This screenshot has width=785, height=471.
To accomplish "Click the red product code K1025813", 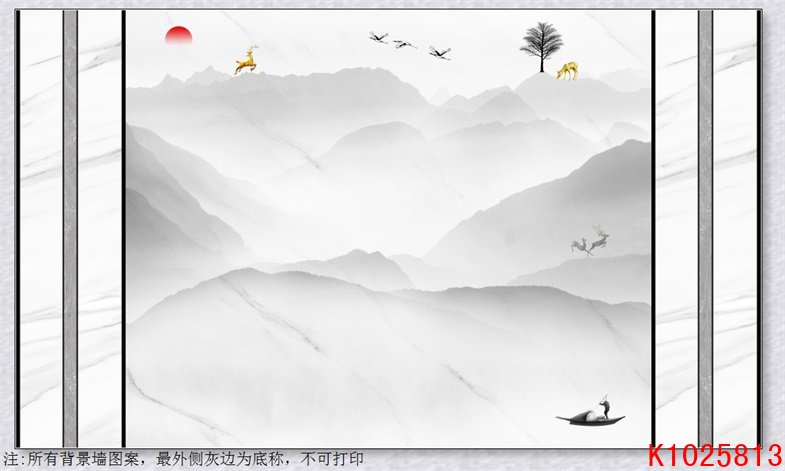I will [714, 456].
